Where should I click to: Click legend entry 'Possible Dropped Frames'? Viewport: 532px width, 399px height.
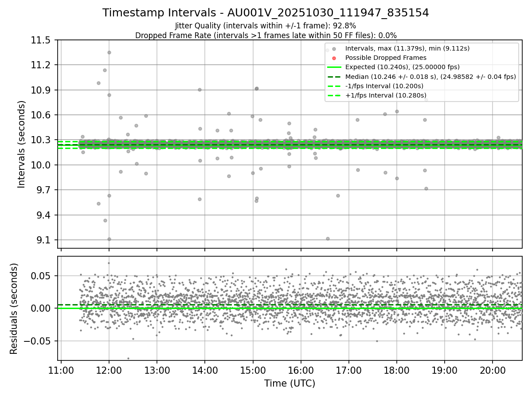coord(386,58)
